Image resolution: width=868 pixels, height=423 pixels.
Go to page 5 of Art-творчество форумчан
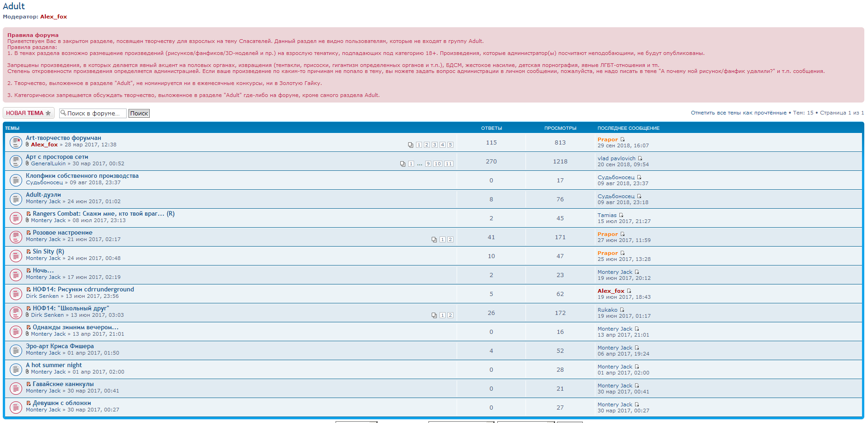click(450, 145)
